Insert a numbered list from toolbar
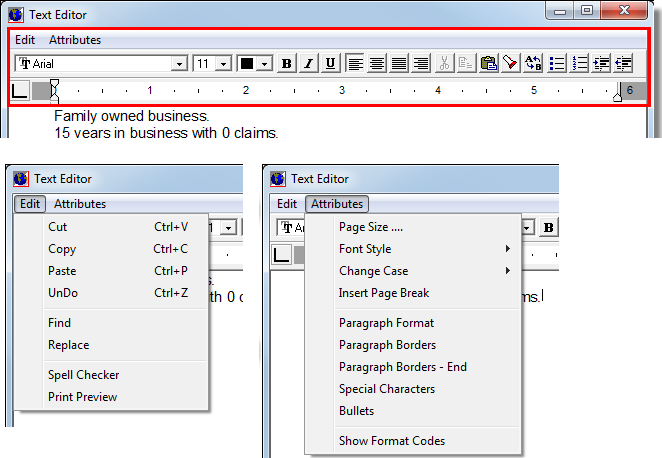The image size is (662, 458). click(x=580, y=63)
